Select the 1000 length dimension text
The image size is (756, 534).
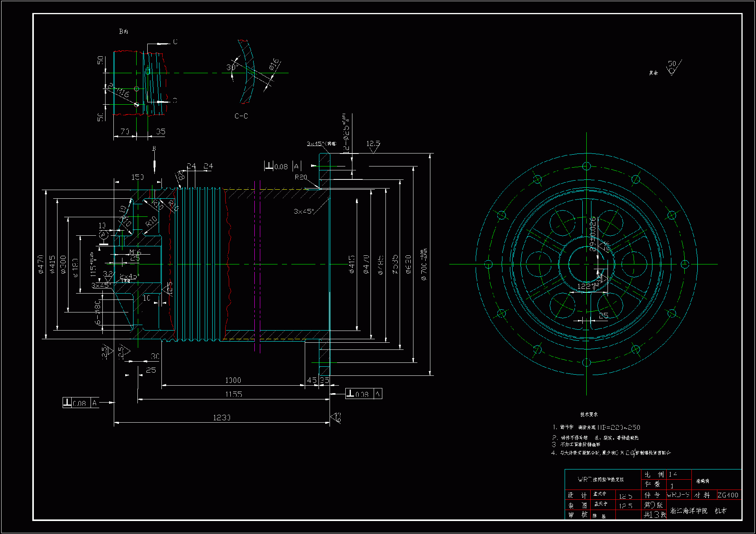point(233,380)
